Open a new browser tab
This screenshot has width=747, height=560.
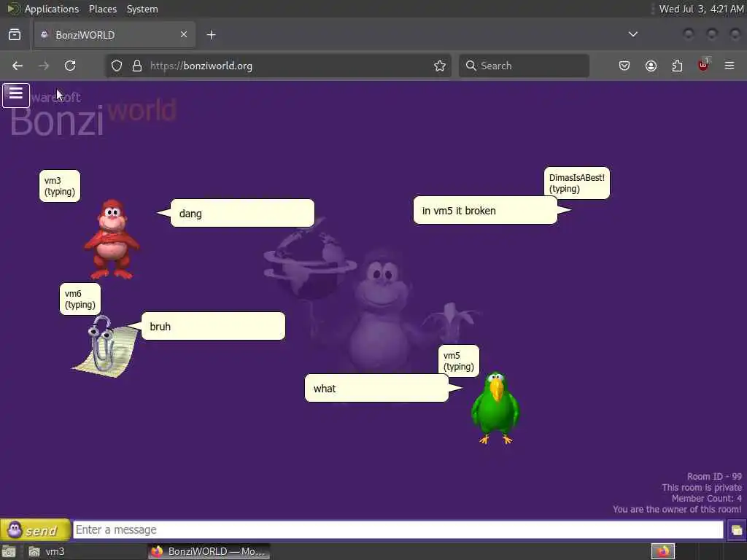click(211, 35)
